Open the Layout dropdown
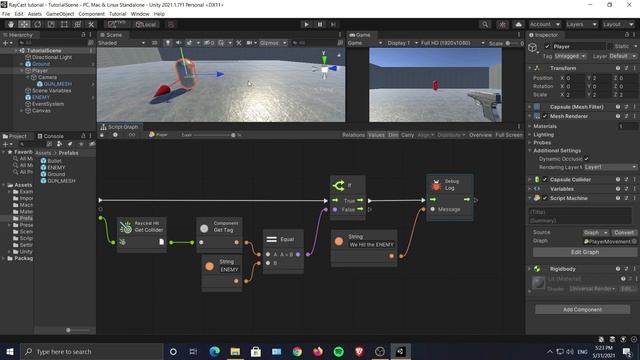The height and width of the screenshot is (360, 640). click(x=618, y=24)
